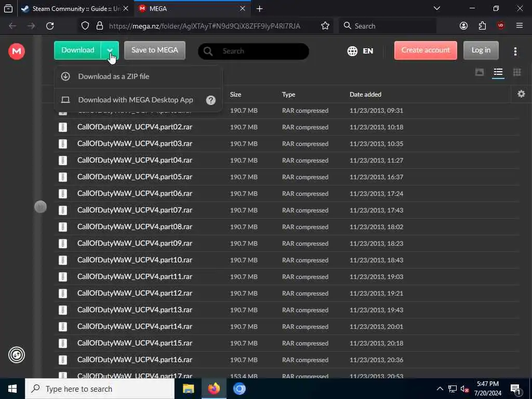The height and width of the screenshot is (399, 532).
Task: Open the help question mark icon
Action: [x=211, y=100]
